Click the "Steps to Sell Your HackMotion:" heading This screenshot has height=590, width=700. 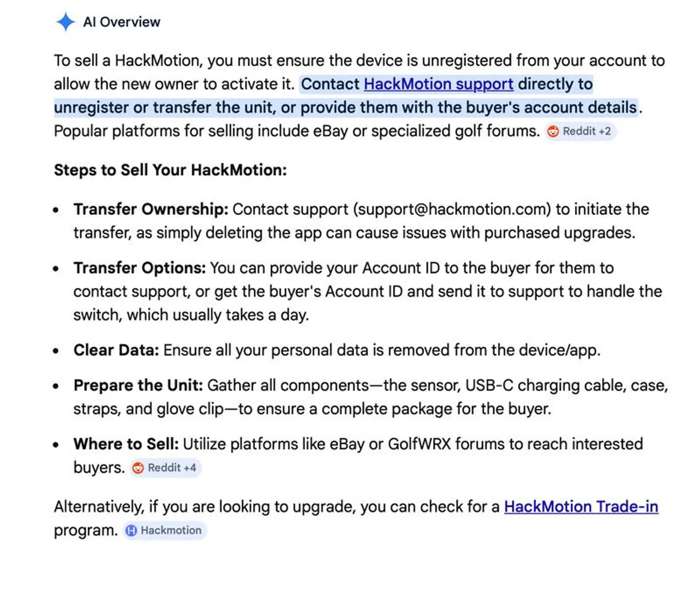pyautogui.click(x=170, y=170)
